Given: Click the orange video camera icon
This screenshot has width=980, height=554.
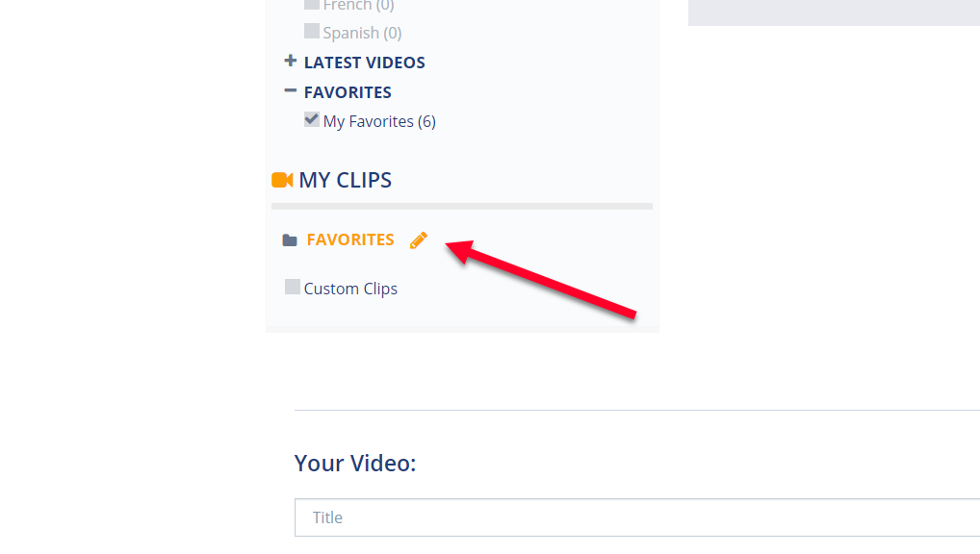Looking at the screenshot, I should point(282,181).
